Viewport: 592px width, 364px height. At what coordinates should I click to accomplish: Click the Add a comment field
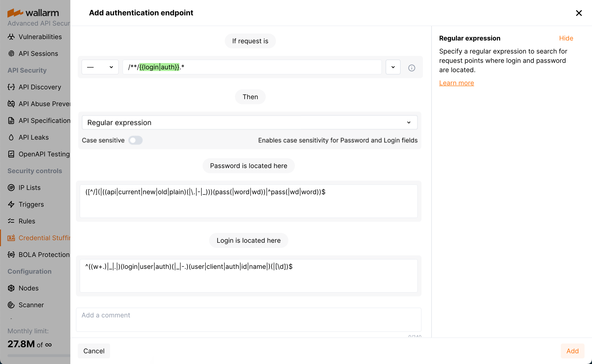point(248,319)
